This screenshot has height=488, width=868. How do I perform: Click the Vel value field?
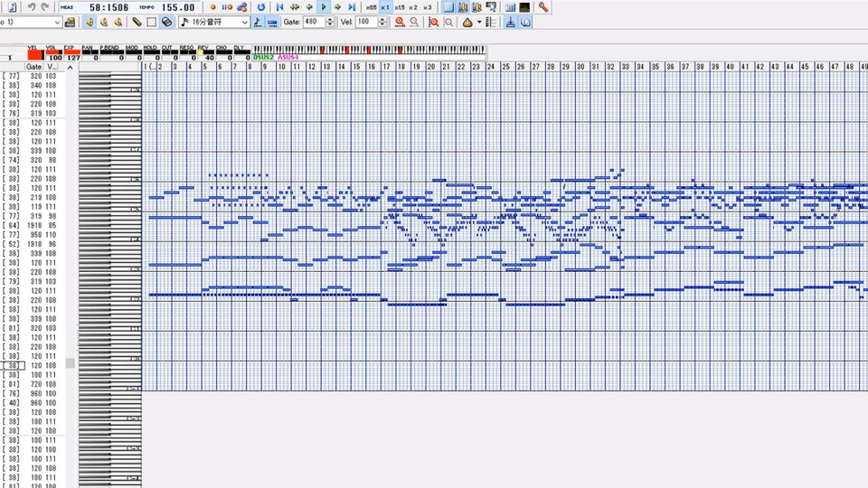click(366, 22)
